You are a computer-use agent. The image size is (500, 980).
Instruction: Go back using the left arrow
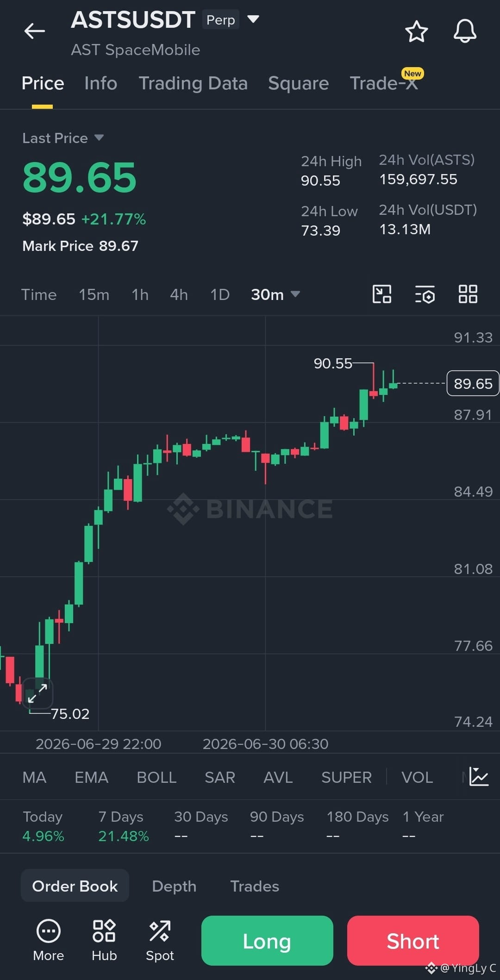[35, 31]
